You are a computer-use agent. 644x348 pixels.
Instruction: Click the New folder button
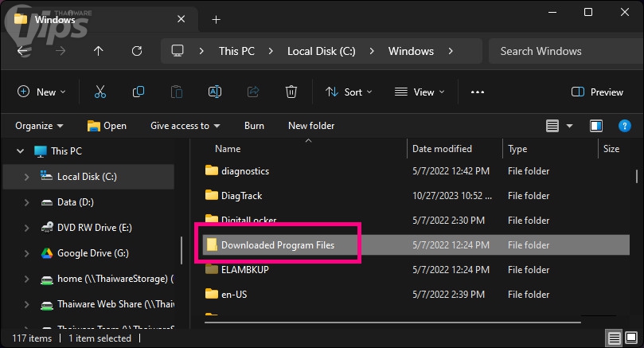coord(311,126)
